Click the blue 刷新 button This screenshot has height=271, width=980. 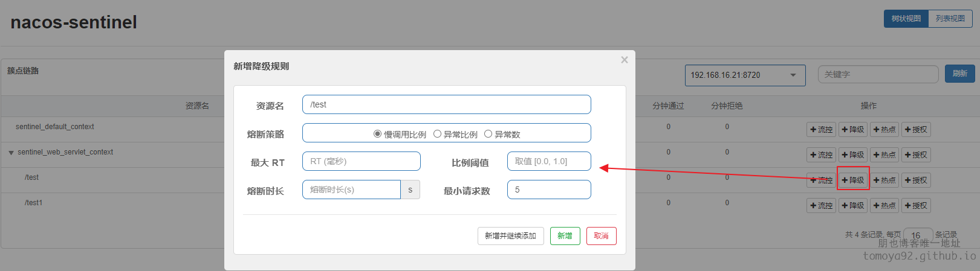click(x=959, y=74)
